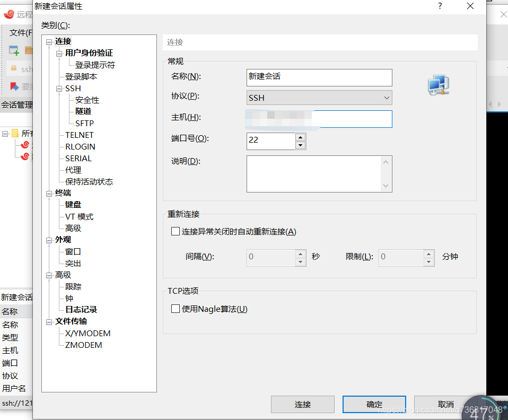Select RLOGIN in the category tree
The height and width of the screenshot is (420, 508).
80,146
